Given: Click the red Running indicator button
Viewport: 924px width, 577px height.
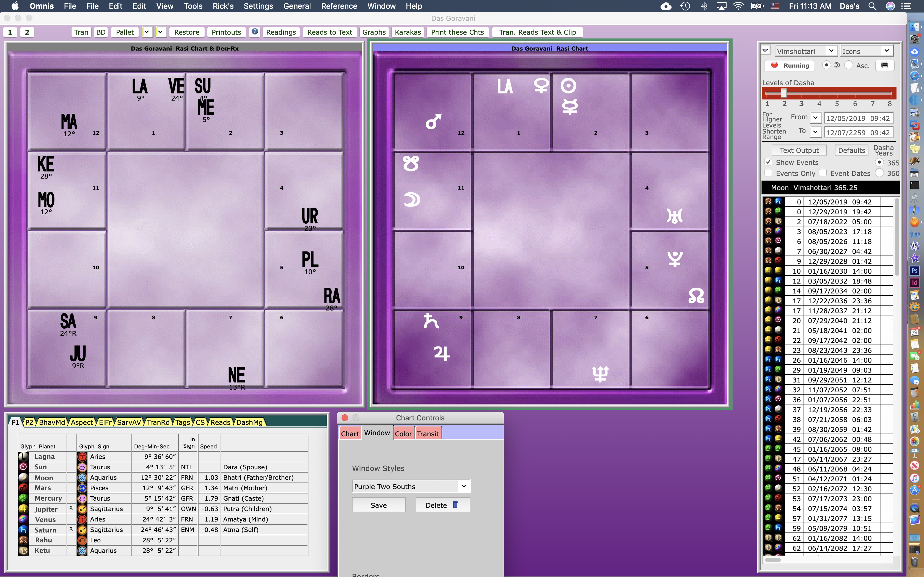Looking at the screenshot, I should click(x=789, y=65).
